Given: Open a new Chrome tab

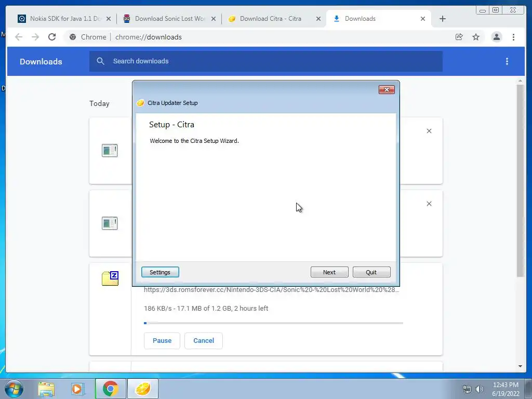Looking at the screenshot, I should click(x=443, y=19).
